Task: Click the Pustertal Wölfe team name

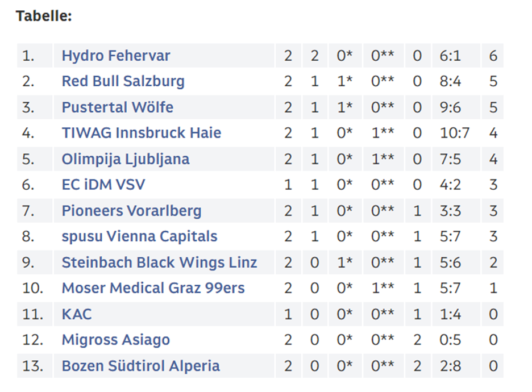Action: click(118, 107)
